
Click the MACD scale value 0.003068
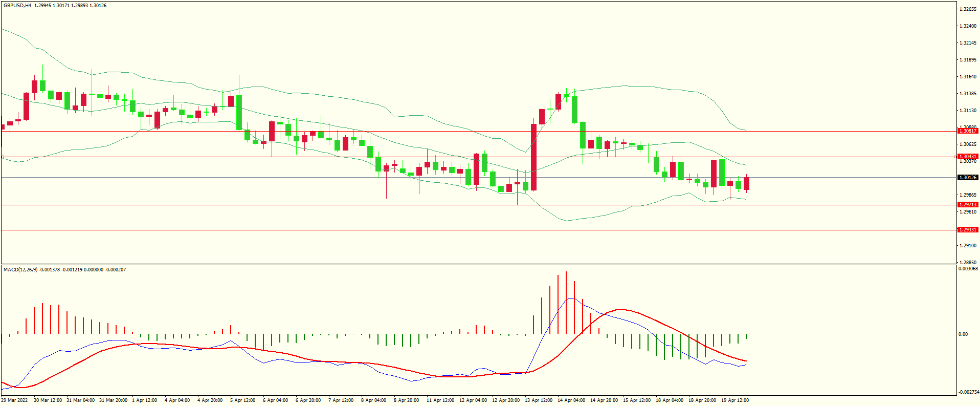click(968, 269)
